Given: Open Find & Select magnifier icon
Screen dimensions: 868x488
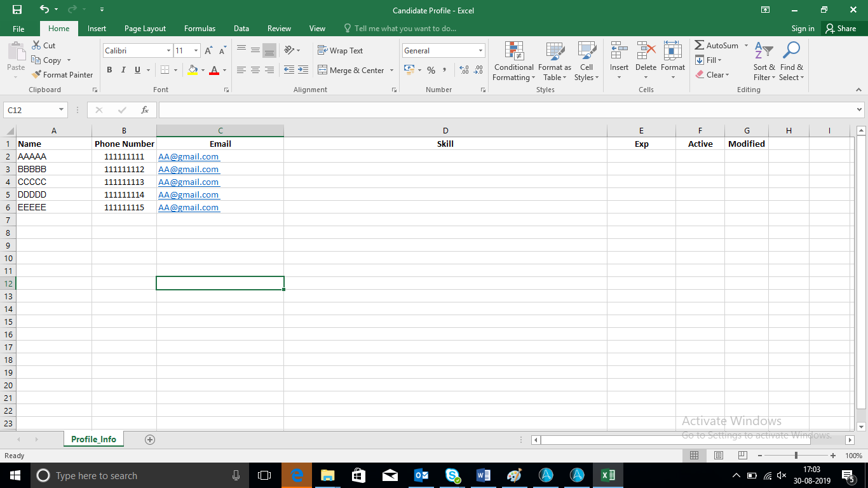Looking at the screenshot, I should pos(791,51).
